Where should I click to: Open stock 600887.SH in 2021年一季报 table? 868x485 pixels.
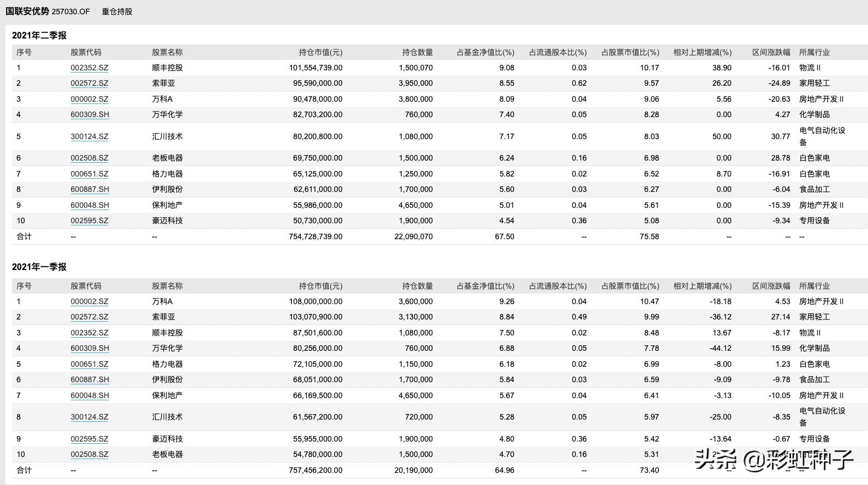[90, 379]
